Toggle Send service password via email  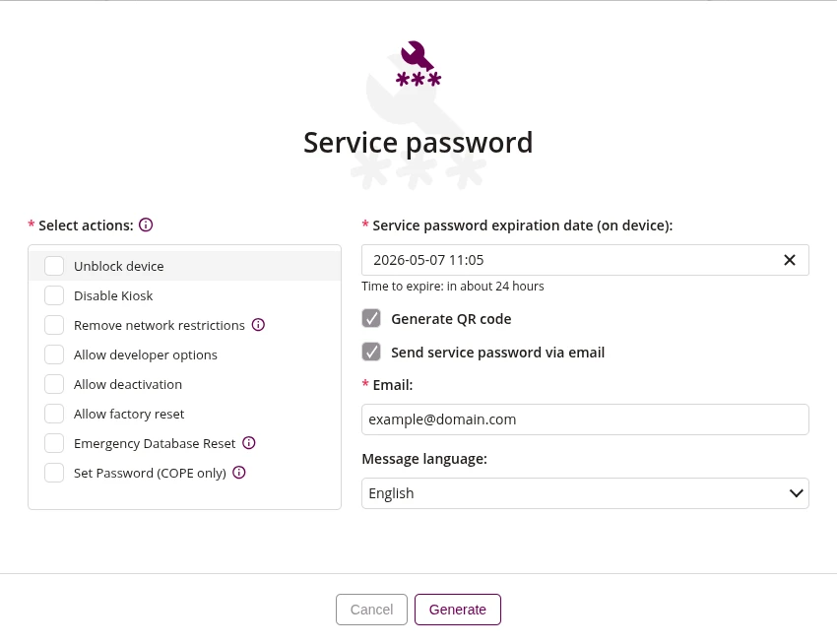tap(371, 352)
